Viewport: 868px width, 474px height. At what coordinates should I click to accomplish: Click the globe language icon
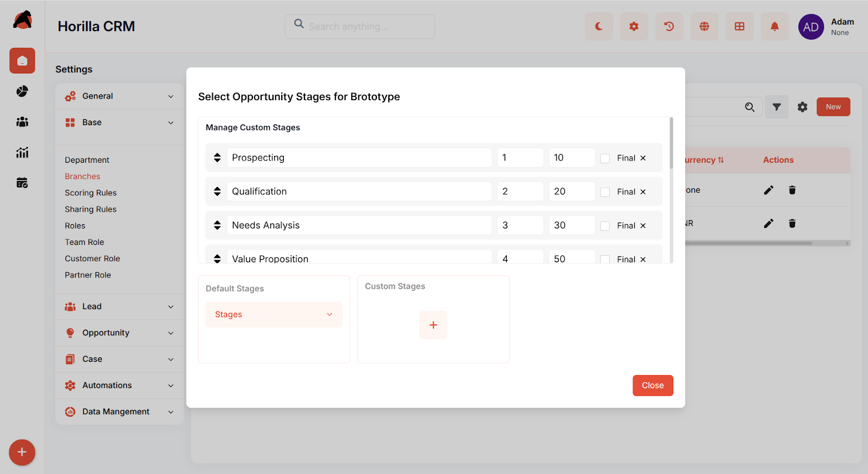(x=704, y=26)
